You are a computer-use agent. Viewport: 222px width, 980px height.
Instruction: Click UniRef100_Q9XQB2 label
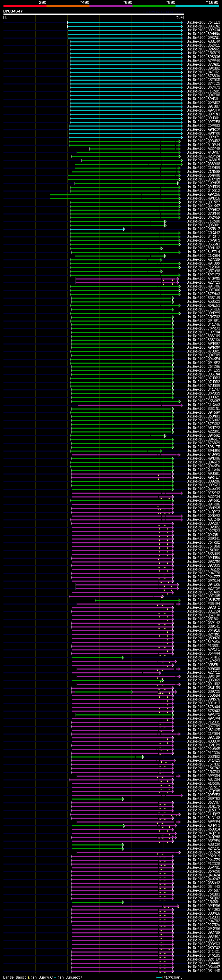[203, 68]
